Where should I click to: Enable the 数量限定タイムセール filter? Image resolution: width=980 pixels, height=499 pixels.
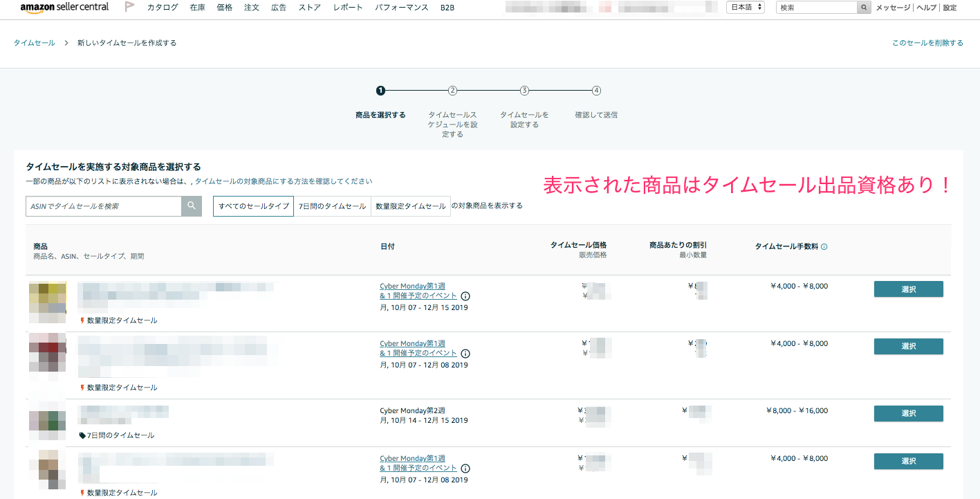[x=411, y=206]
